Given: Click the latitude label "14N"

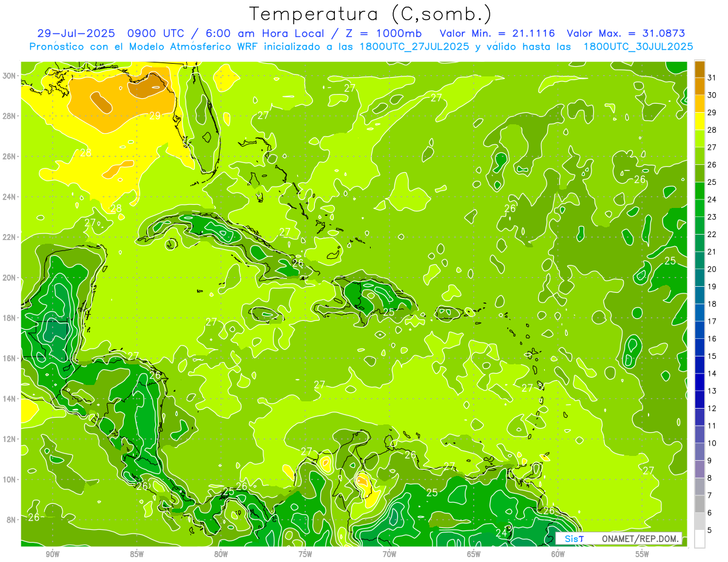Looking at the screenshot, I should (x=10, y=399).
